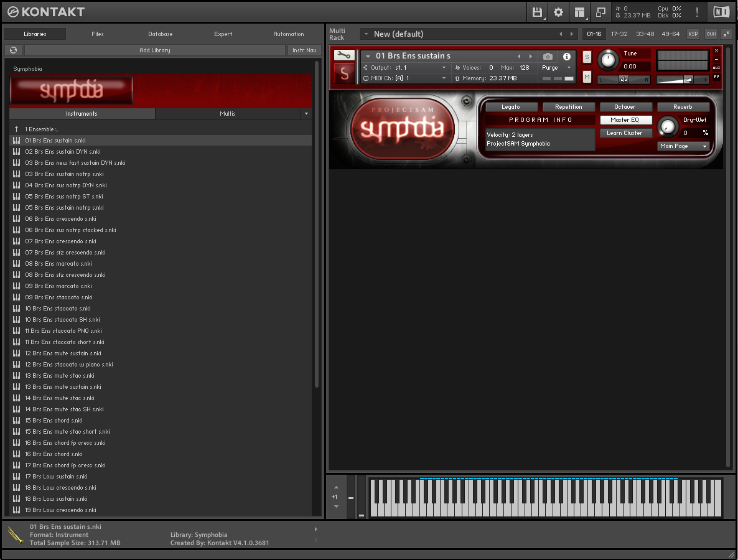Open the MIDI Ch dropdown
738x560 pixels.
404,78
